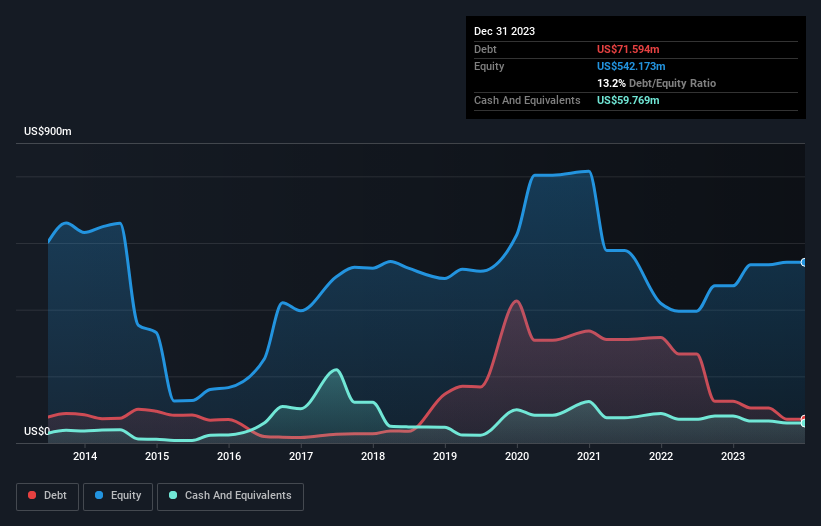Click the red Debt endpoint marker
The height and width of the screenshot is (526, 821).
[x=804, y=419]
